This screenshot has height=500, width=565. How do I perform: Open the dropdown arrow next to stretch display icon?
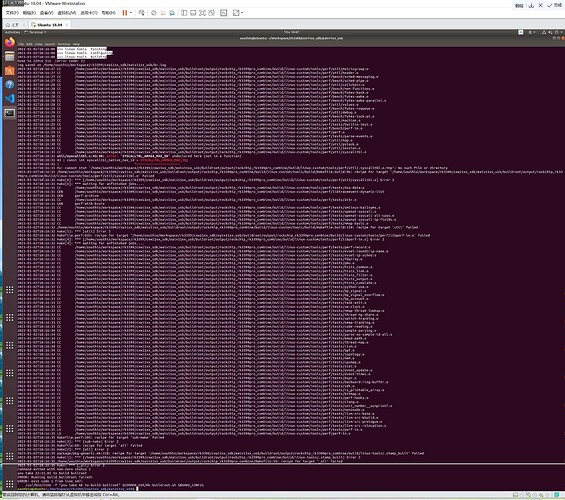[242, 13]
